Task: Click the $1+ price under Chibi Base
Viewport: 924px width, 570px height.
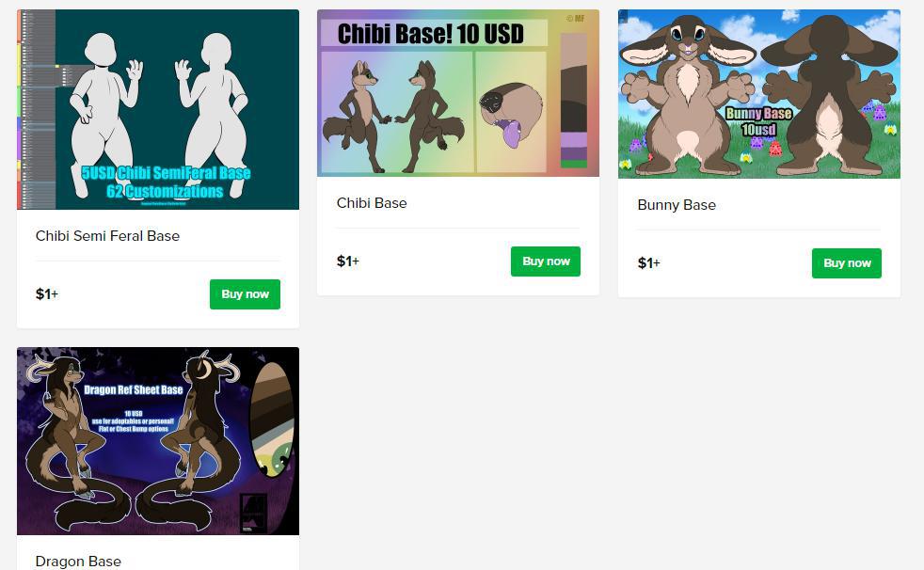Action: (x=348, y=261)
